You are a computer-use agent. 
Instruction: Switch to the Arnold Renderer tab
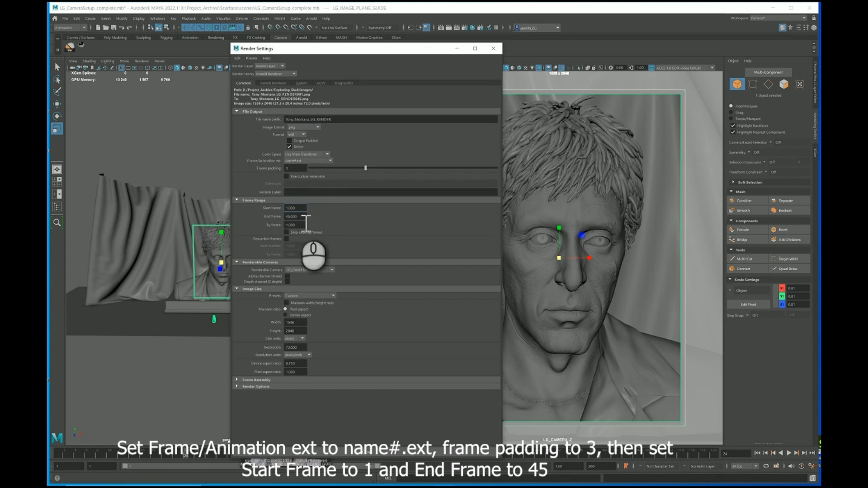point(273,83)
